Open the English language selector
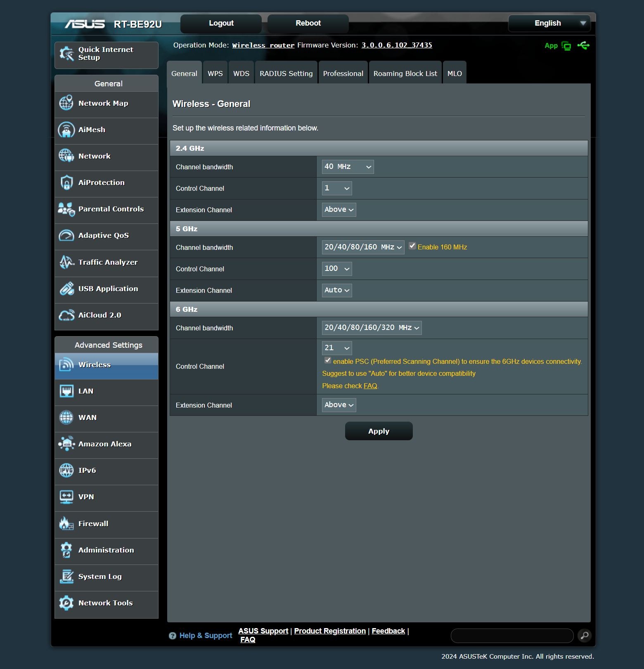The image size is (644, 669). (549, 23)
